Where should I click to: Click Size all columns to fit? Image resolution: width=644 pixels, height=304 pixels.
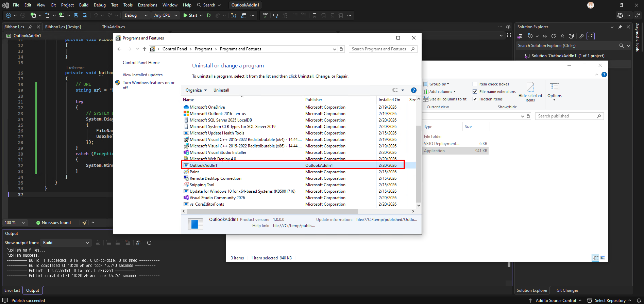pos(445,99)
